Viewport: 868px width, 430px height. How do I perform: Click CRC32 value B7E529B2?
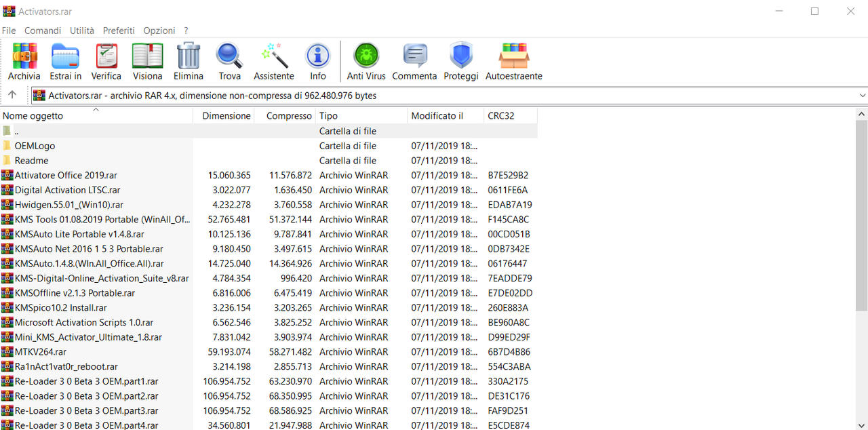508,175
